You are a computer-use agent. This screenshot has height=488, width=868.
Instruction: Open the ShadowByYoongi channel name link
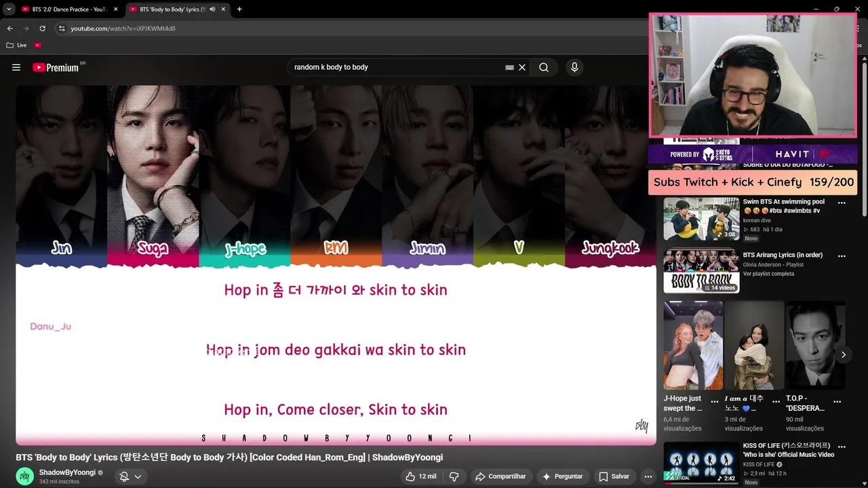coord(67,472)
